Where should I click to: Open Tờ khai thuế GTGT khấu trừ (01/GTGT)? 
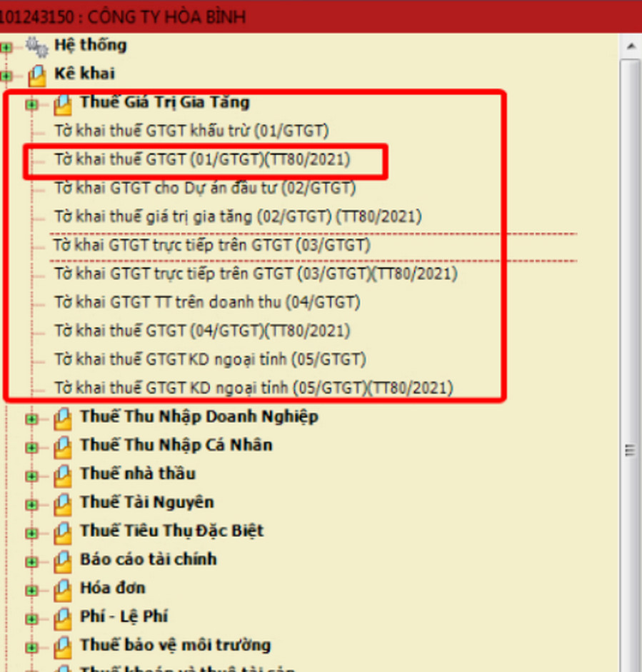pyautogui.click(x=191, y=131)
